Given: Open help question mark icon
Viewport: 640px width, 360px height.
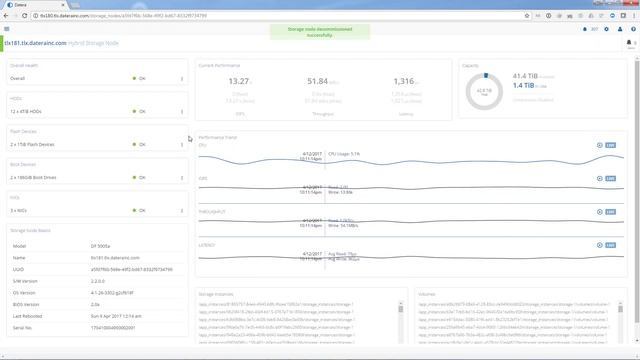Looking at the screenshot, I should click(x=633, y=29).
